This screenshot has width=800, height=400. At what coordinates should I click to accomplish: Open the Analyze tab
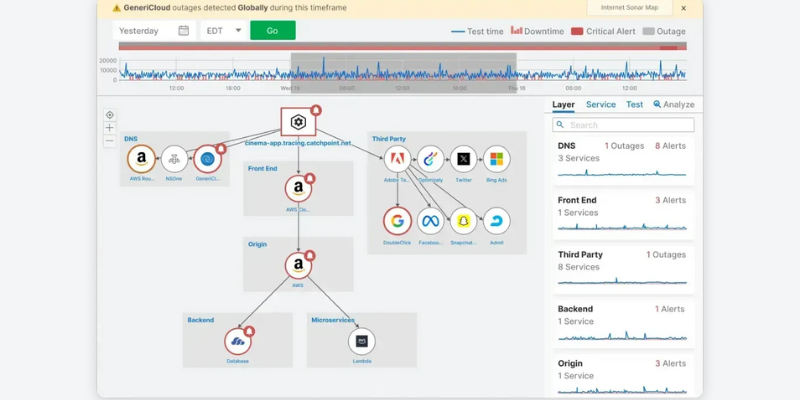click(x=674, y=105)
